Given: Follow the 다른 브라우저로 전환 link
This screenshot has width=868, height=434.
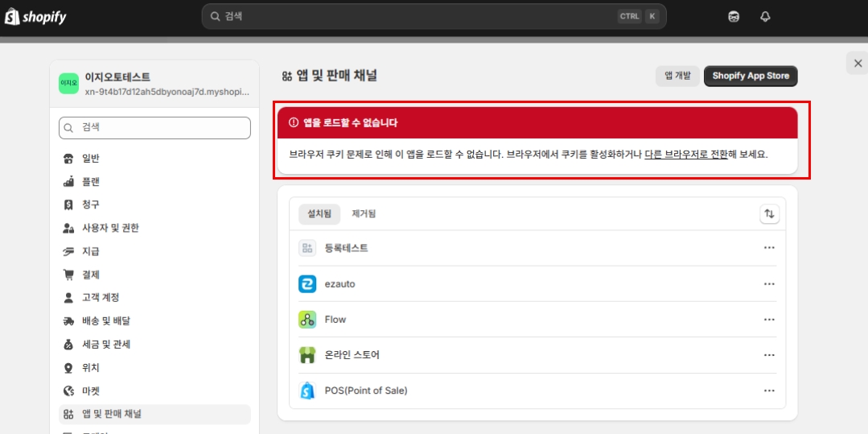Looking at the screenshot, I should (x=685, y=154).
